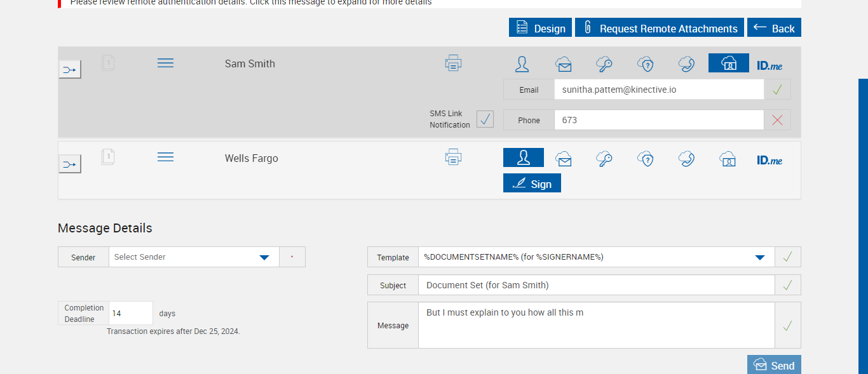The height and width of the screenshot is (374, 868).
Task: Click red X next to Phone field
Action: 777,120
